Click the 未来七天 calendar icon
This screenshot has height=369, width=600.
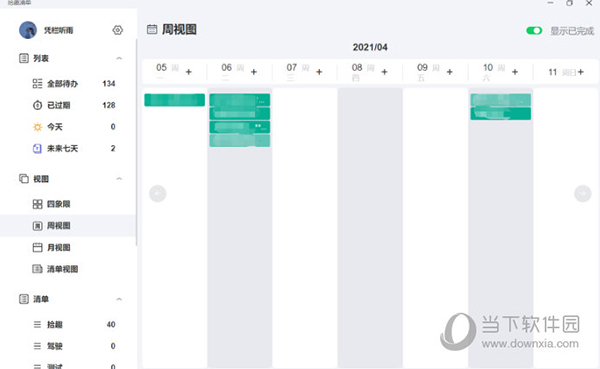point(37,148)
